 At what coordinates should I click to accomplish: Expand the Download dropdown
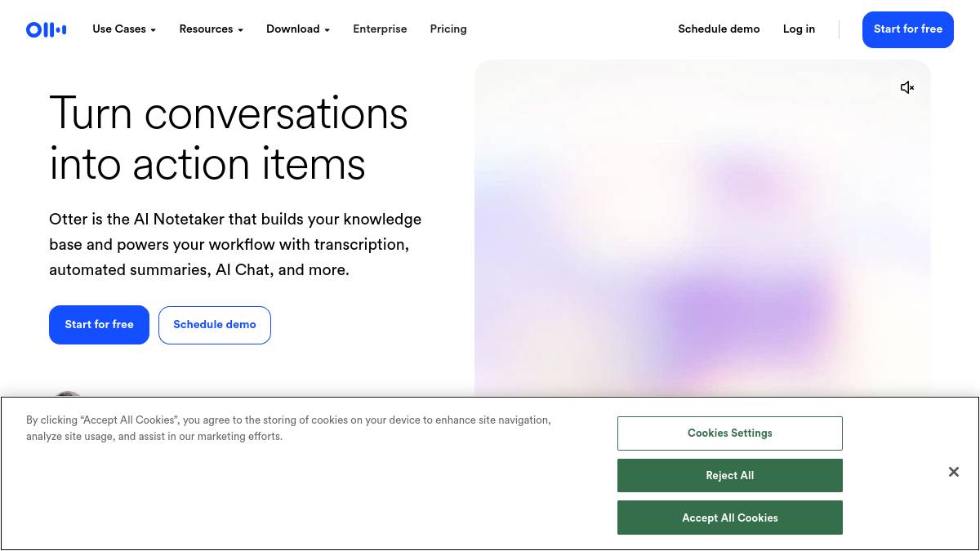[x=298, y=29]
